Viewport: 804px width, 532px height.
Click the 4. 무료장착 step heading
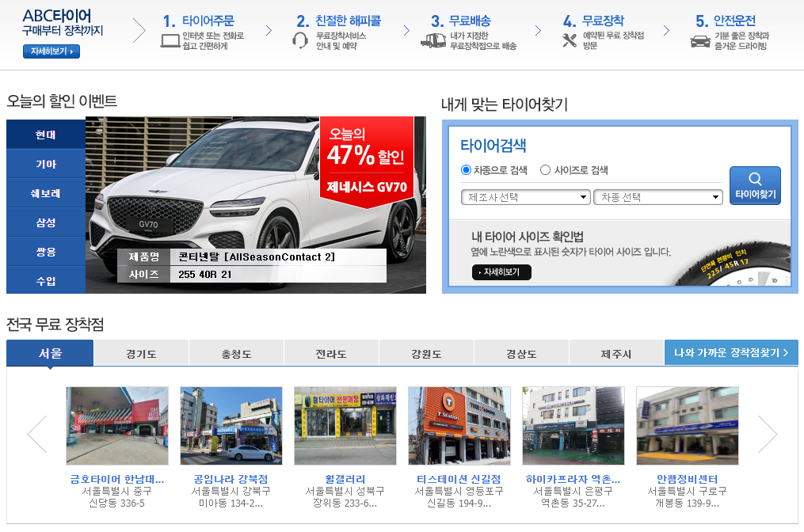tap(594, 21)
